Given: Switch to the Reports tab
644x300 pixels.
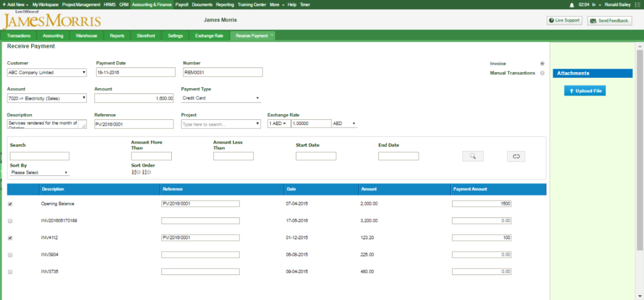Looking at the screenshot, I should 117,36.
